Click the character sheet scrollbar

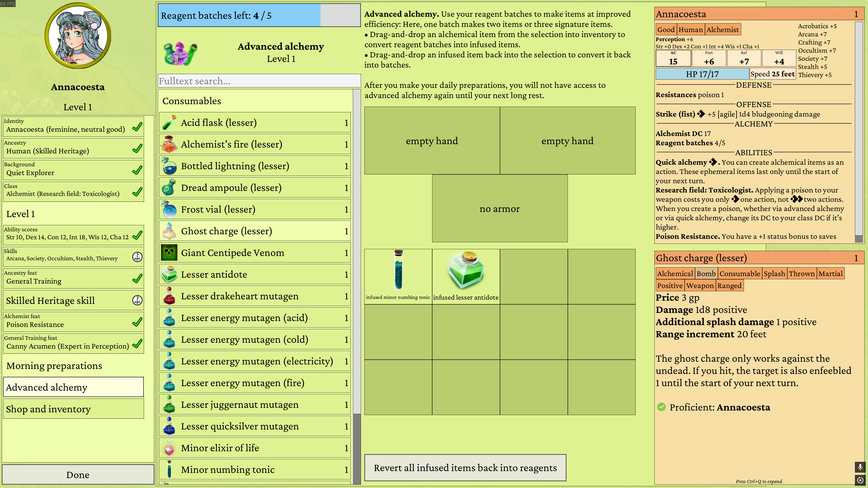point(859,132)
